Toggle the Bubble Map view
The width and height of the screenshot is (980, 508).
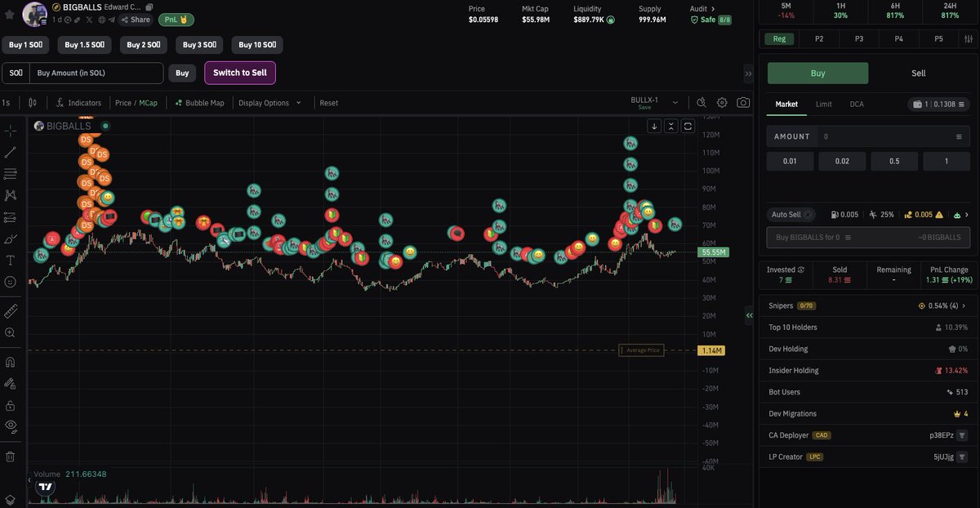point(199,103)
